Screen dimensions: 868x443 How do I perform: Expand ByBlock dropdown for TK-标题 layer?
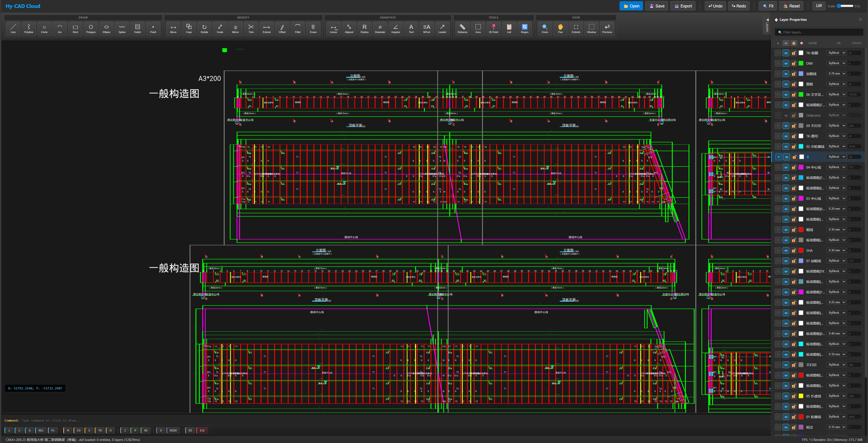[836, 53]
